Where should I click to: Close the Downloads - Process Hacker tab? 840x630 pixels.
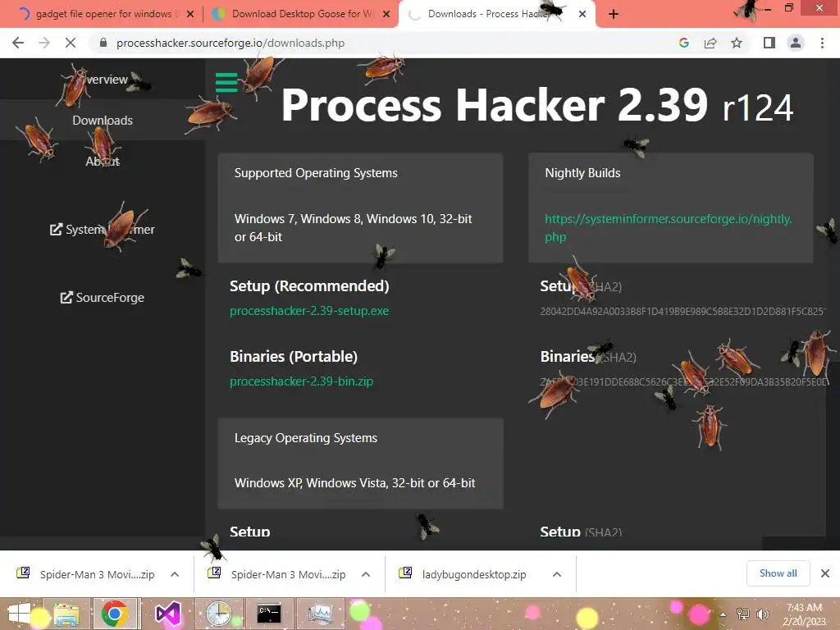click(x=582, y=15)
